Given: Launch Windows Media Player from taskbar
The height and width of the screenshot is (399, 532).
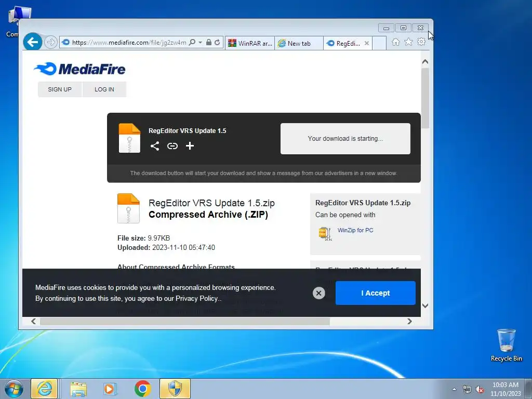Looking at the screenshot, I should click(x=110, y=389).
